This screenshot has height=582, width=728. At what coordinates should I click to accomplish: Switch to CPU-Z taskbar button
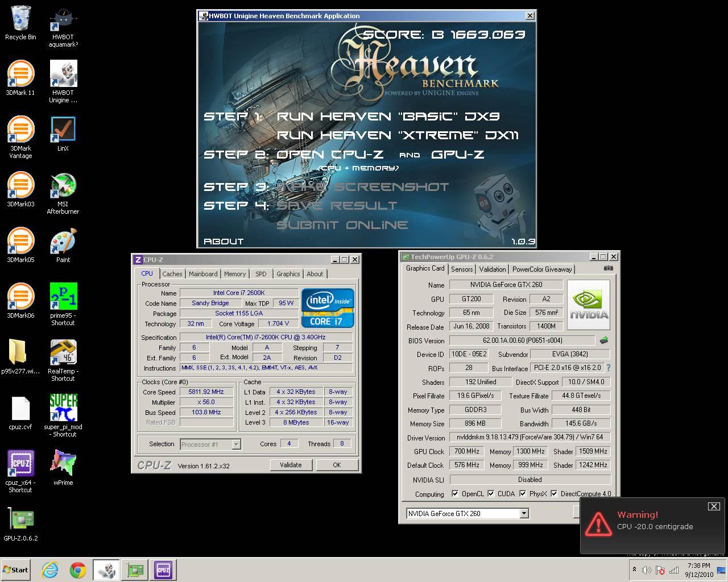[x=163, y=570]
